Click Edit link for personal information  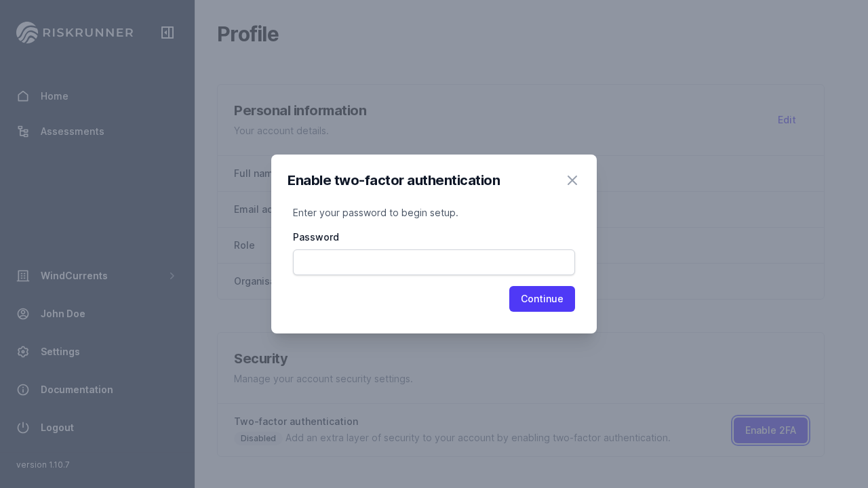point(787,120)
